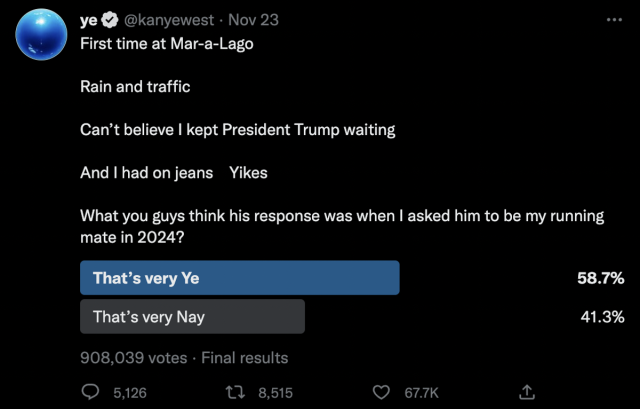Select the That's very Ye poll bar
This screenshot has height=409, width=640.
click(x=240, y=278)
